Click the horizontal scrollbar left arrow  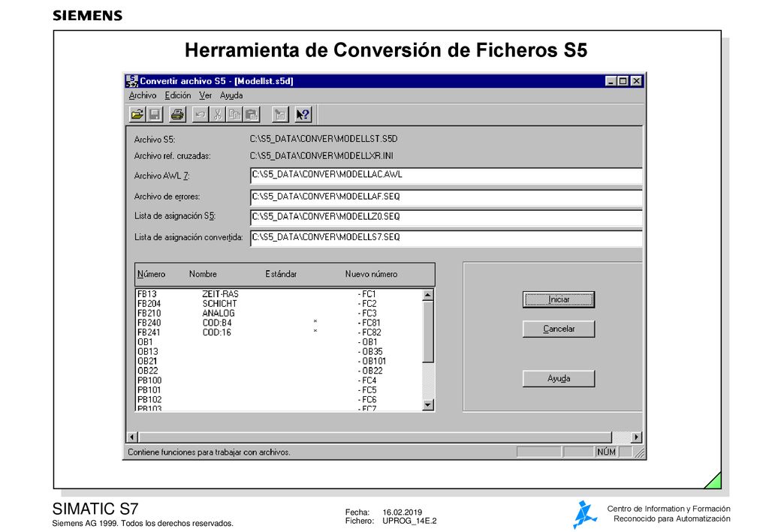[x=132, y=437]
